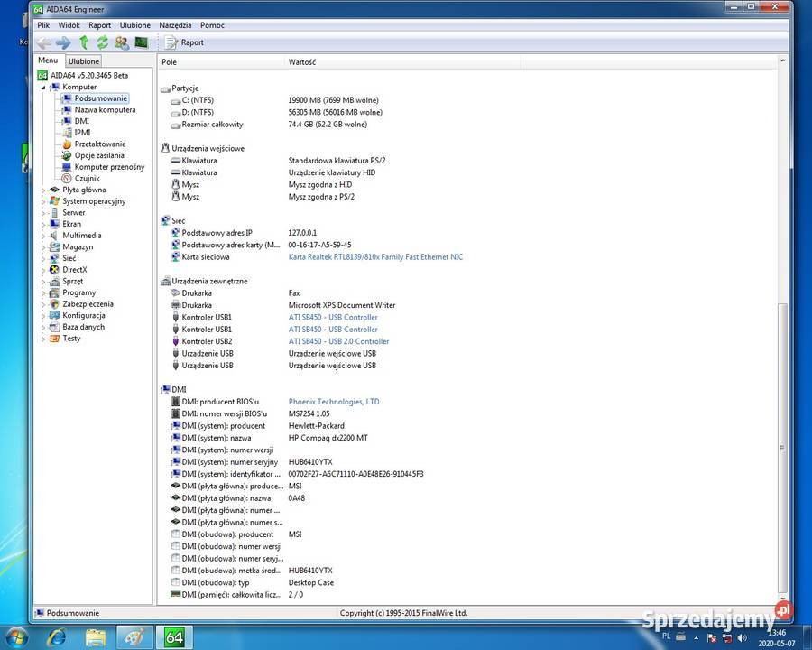
Task: Expand the Magazyn tree node
Action: pos(43,247)
